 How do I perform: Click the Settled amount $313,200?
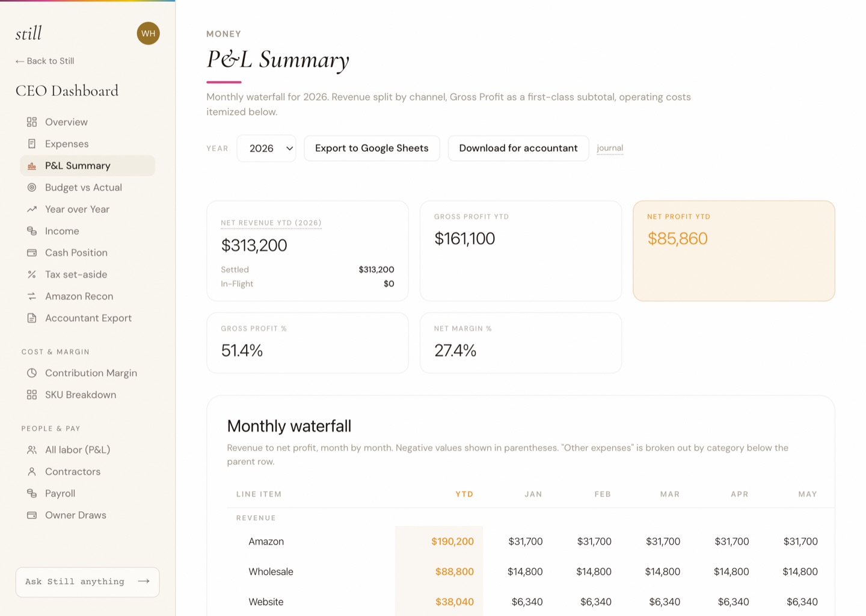pos(376,269)
